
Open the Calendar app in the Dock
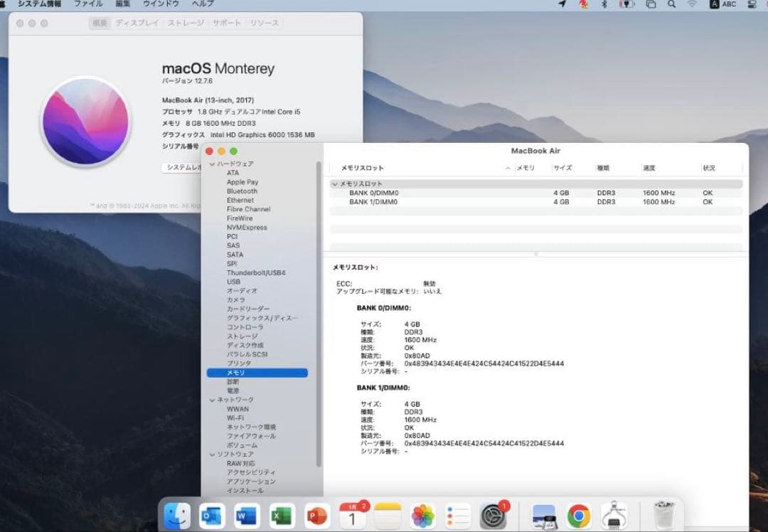pos(352,516)
